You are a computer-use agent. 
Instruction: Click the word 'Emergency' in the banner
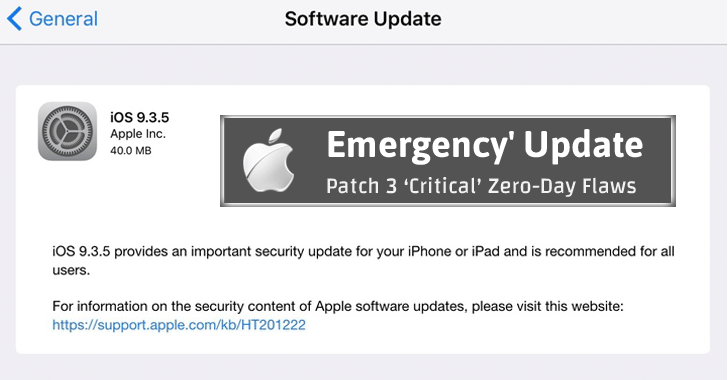click(417, 146)
